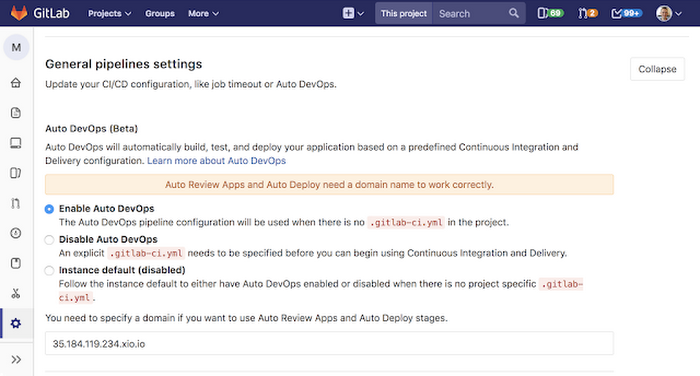Image resolution: width=700 pixels, height=376 pixels.
Task: Open Learn more about Auto DevOps link
Action: coord(217,161)
